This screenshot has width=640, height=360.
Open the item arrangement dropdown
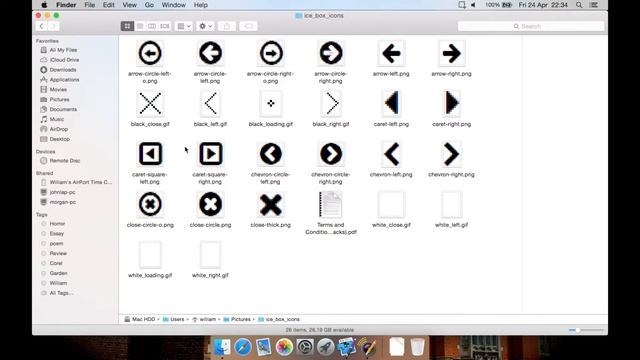[x=184, y=26]
